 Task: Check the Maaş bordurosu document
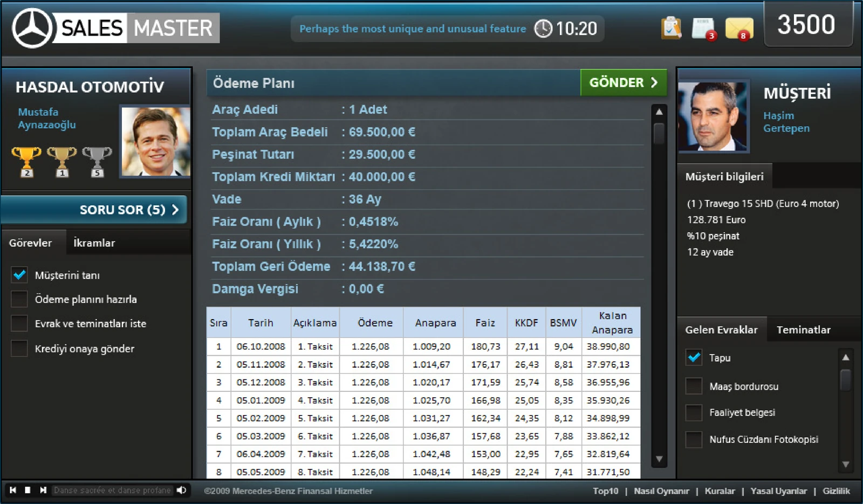(694, 386)
